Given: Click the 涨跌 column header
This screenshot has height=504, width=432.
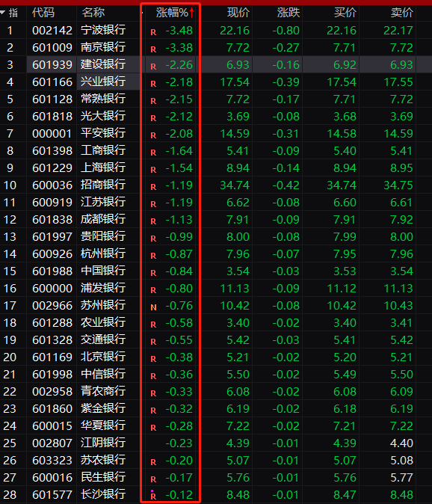Looking at the screenshot, I should tap(288, 13).
